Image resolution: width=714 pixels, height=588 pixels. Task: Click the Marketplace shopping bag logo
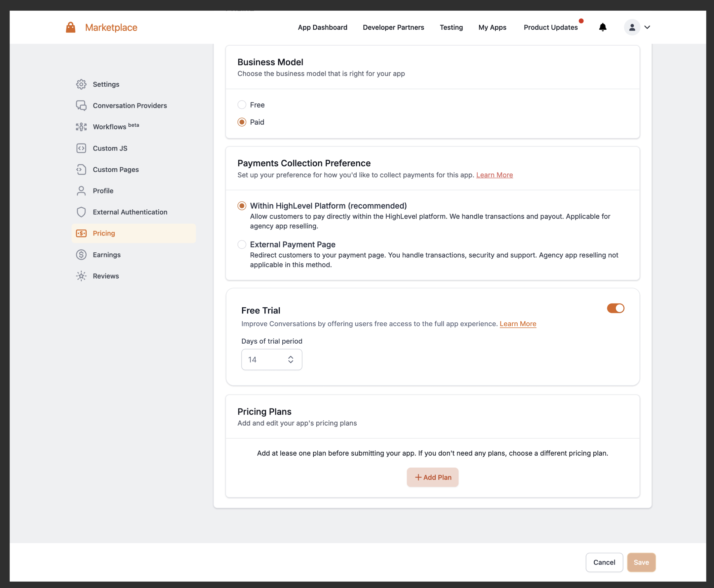[70, 27]
